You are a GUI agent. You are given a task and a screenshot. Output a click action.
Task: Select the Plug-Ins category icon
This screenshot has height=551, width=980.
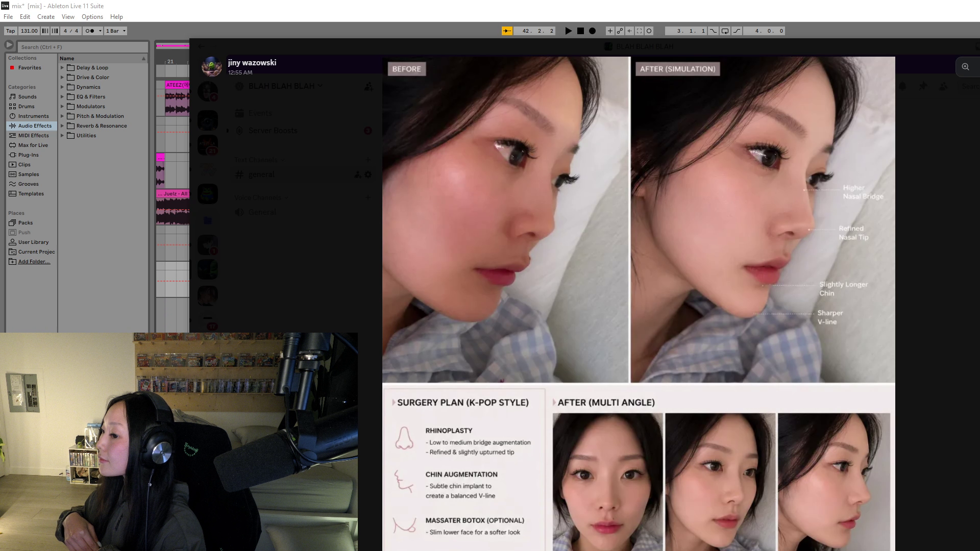pyautogui.click(x=13, y=155)
